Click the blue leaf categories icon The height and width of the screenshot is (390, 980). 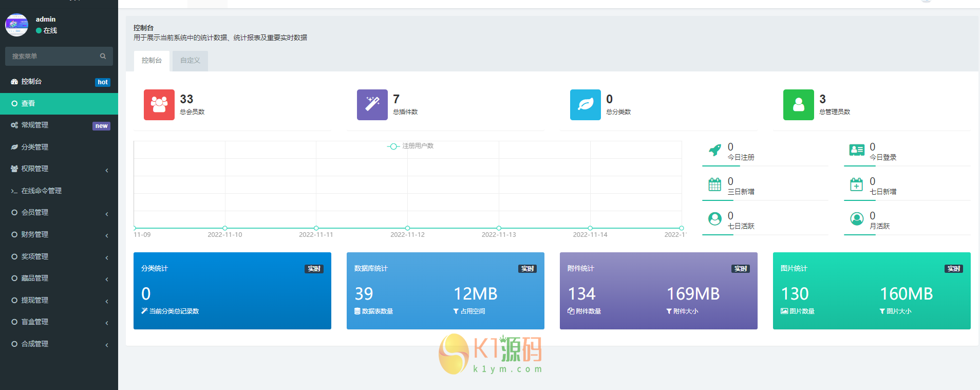(x=585, y=105)
